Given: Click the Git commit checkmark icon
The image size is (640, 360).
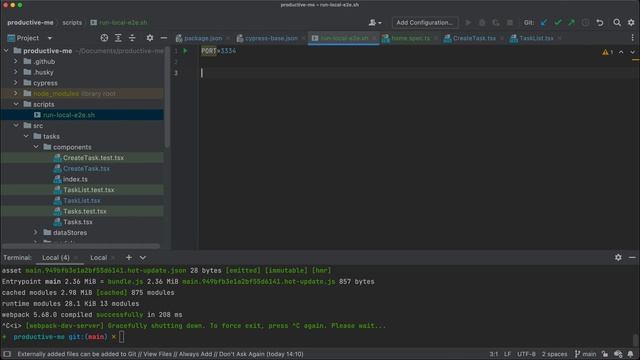Looking at the screenshot, I should pos(558,22).
